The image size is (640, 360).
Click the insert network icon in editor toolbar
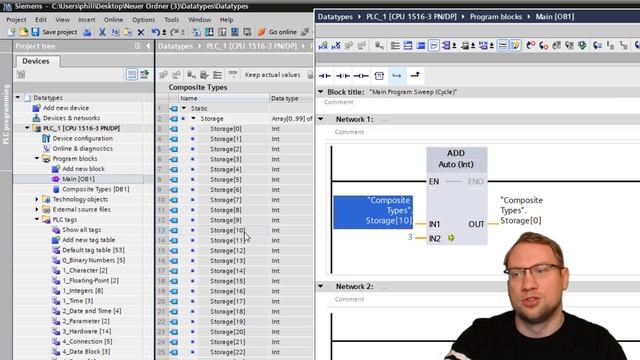click(x=323, y=46)
